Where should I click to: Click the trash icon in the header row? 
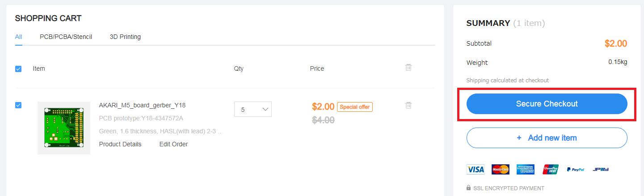pos(408,68)
